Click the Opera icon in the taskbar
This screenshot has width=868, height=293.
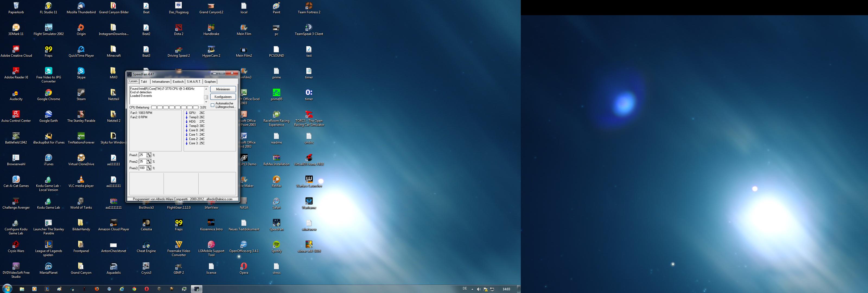pyautogui.click(x=147, y=289)
